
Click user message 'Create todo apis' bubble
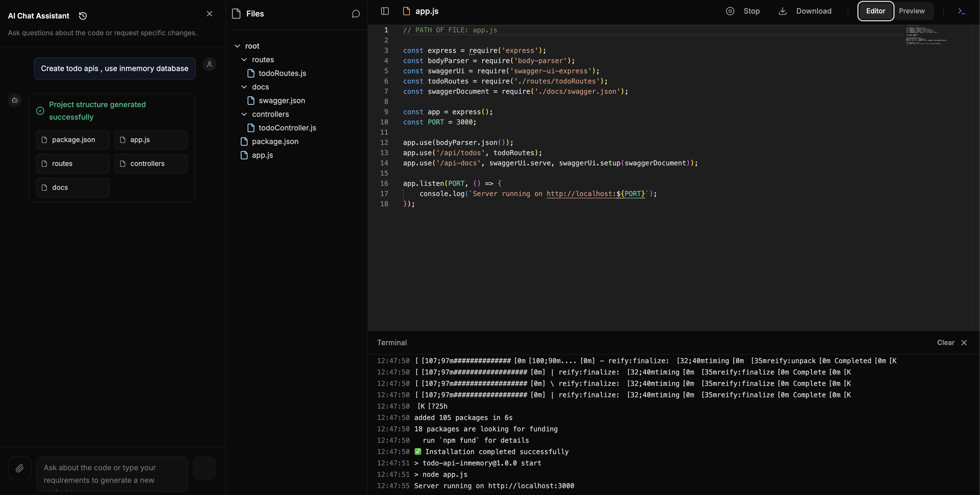tap(114, 68)
